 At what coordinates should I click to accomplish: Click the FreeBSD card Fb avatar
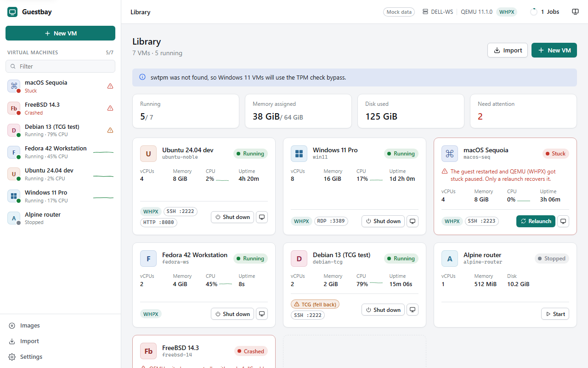pos(148,351)
